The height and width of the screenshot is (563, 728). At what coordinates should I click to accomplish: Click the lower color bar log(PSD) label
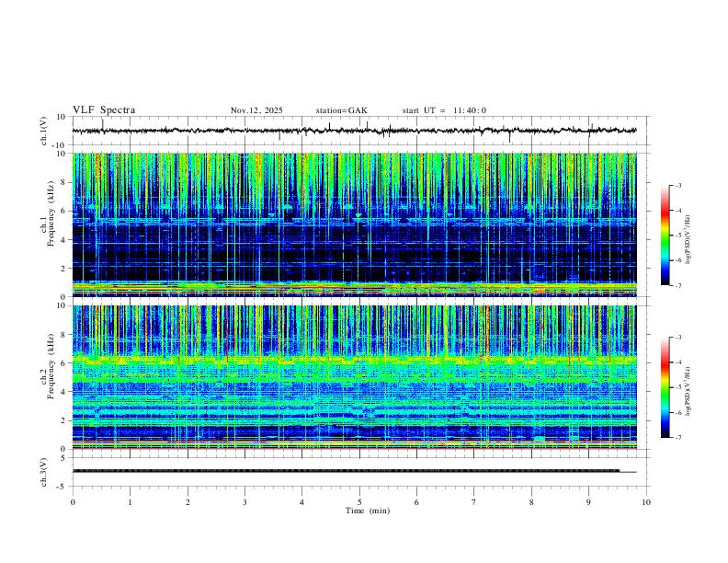tap(688, 392)
